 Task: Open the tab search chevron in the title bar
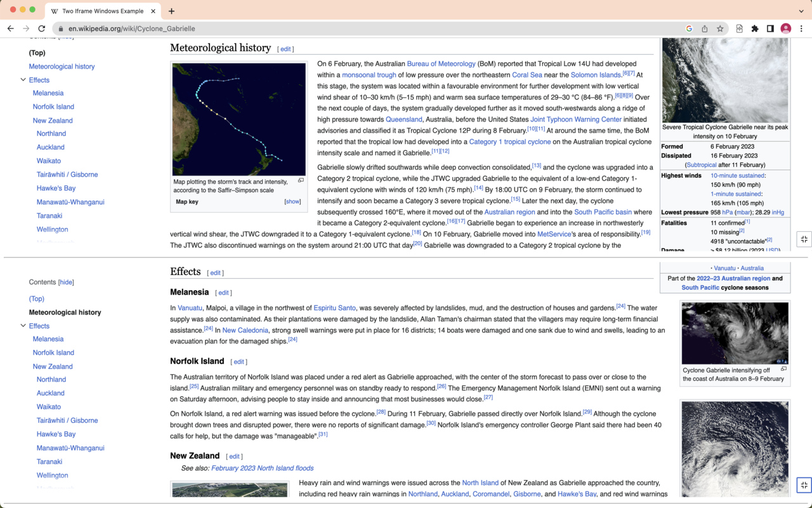tap(801, 11)
